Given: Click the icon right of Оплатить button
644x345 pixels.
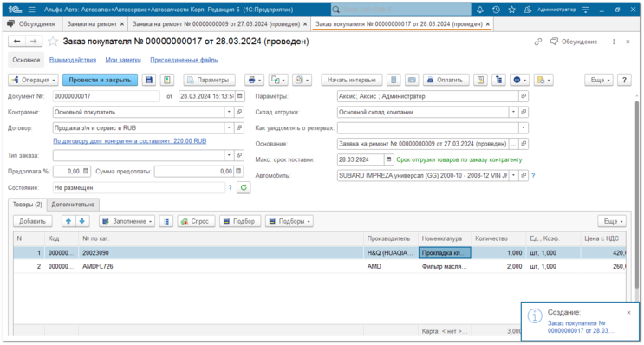Looking at the screenshot, I should click(479, 80).
